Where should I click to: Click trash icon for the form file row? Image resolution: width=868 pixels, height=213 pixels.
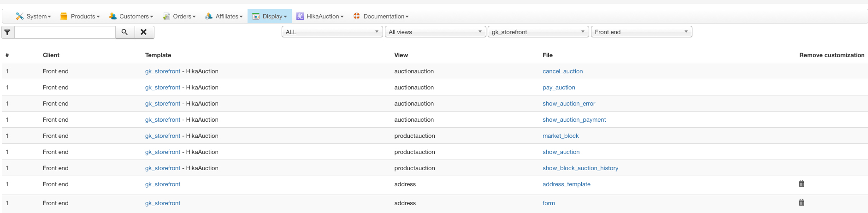click(x=802, y=202)
